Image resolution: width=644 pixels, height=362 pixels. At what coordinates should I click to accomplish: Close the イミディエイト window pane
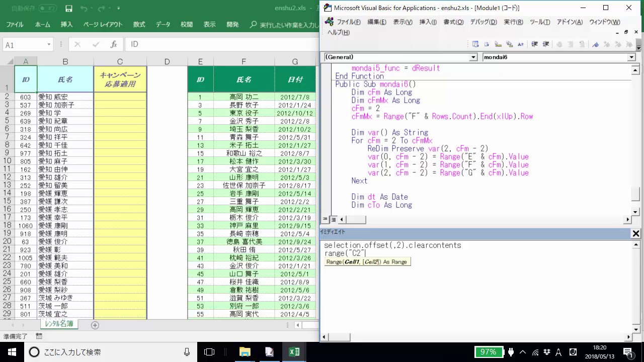click(636, 233)
